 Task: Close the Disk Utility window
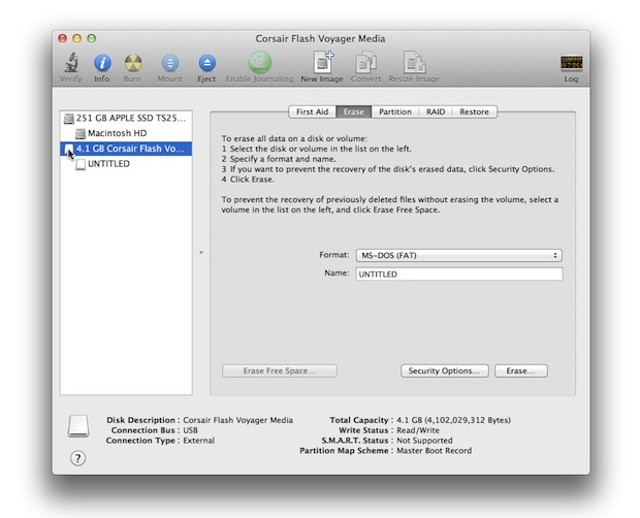point(62,38)
